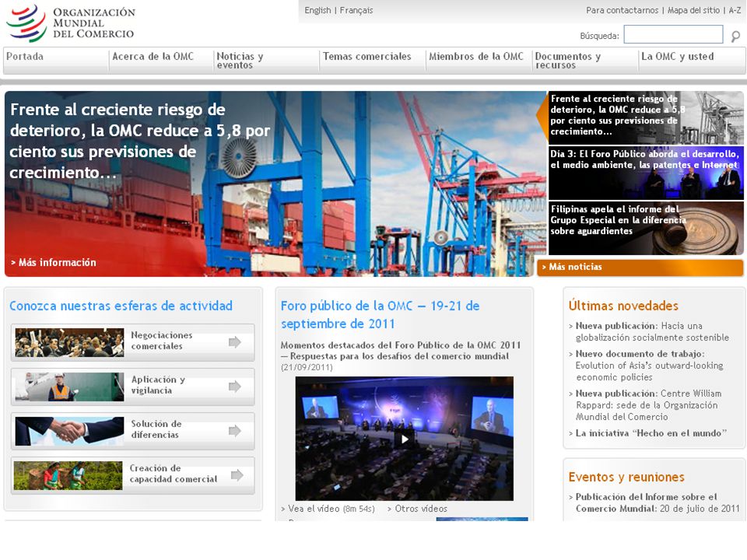Open the Portada menu item

pos(25,56)
